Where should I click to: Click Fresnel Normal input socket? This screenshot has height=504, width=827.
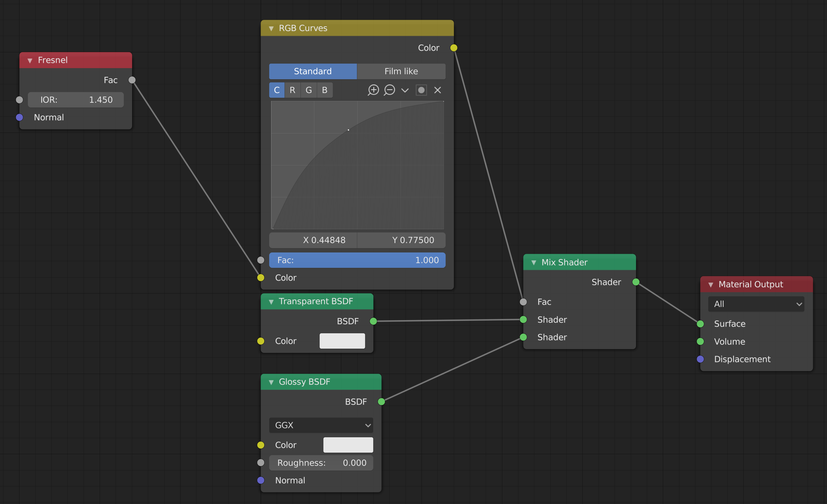(19, 117)
